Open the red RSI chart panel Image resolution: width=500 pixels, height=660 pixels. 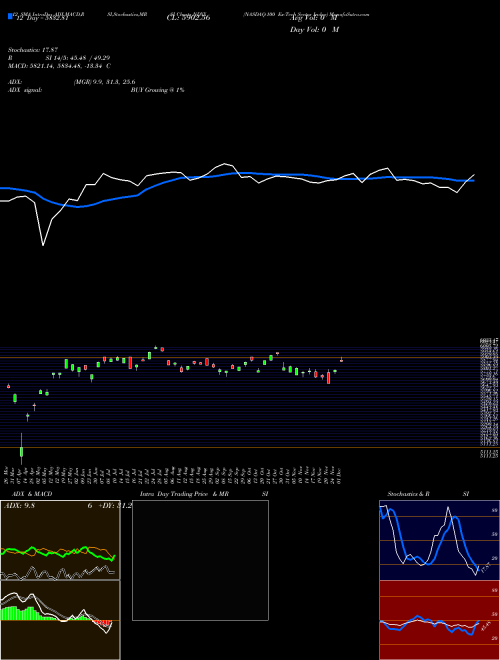pos(439,620)
